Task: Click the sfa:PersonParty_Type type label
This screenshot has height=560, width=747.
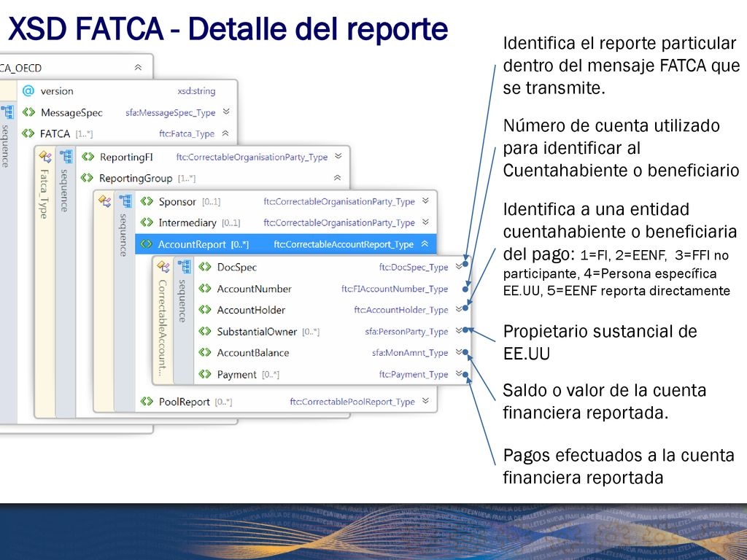Action: (406, 332)
